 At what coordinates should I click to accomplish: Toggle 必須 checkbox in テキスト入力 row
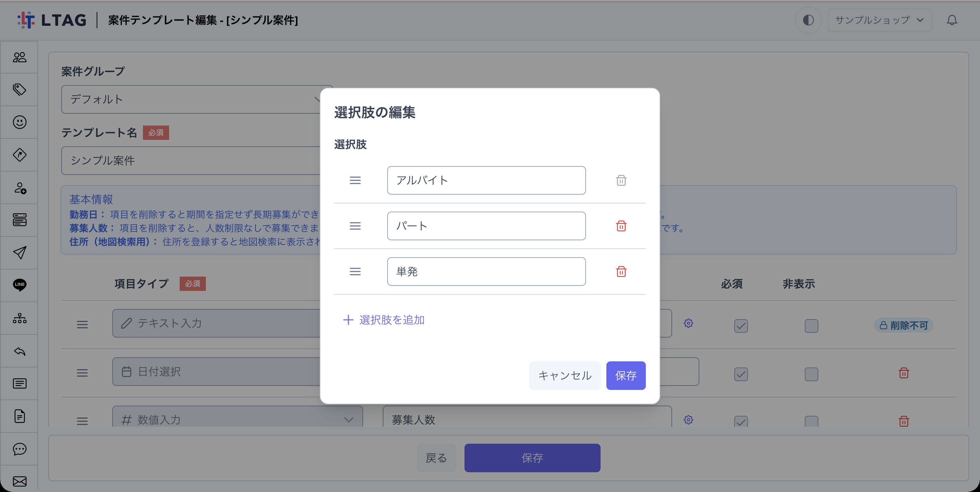coord(741,326)
